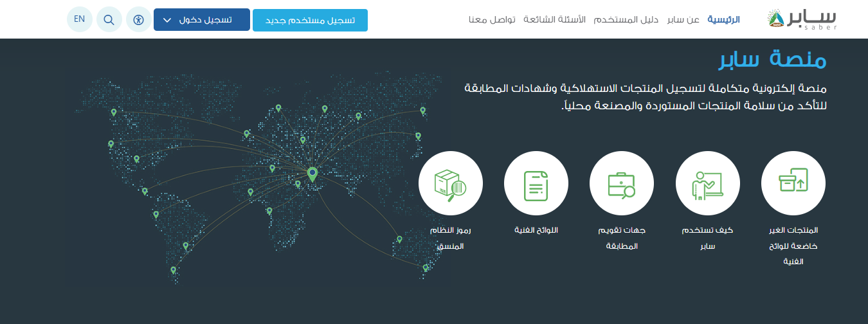Open the Saber logo home link
Screen dimensions: 868x324
click(802, 19)
